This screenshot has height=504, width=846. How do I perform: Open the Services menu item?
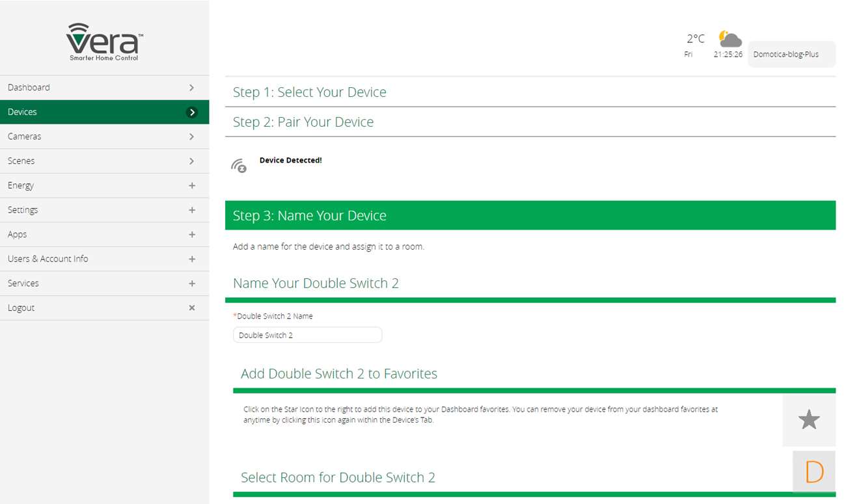[x=23, y=284]
